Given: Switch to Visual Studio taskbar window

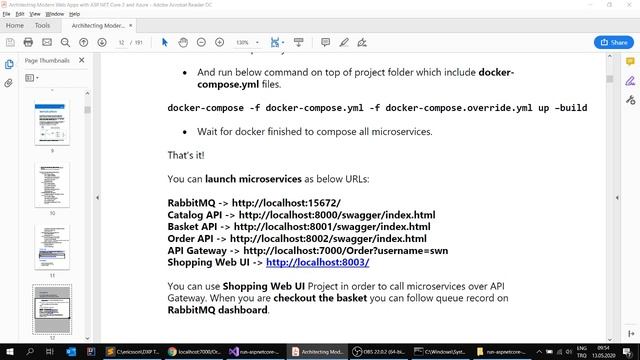Looking at the screenshot, I should point(256,351).
